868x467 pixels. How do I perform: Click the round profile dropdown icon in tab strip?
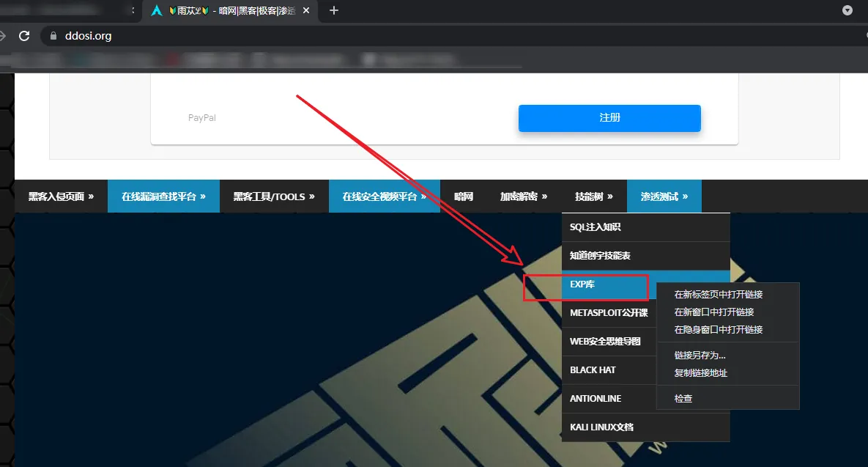point(847,10)
